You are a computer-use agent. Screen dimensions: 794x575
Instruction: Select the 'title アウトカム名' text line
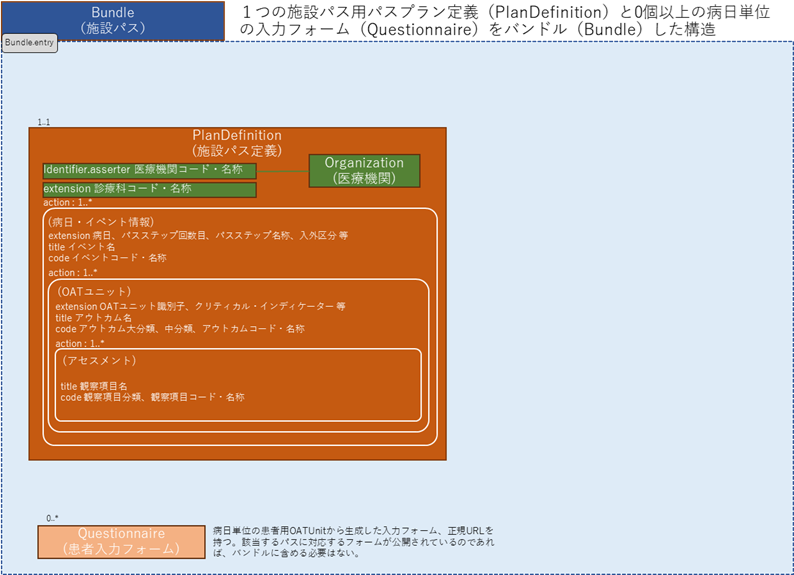click(x=93, y=317)
